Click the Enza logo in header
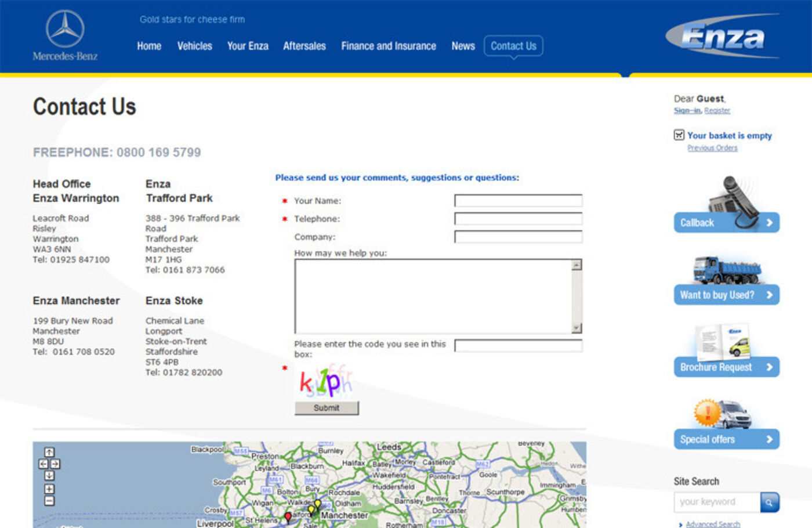Image resolution: width=812 pixels, height=528 pixels. [722, 37]
